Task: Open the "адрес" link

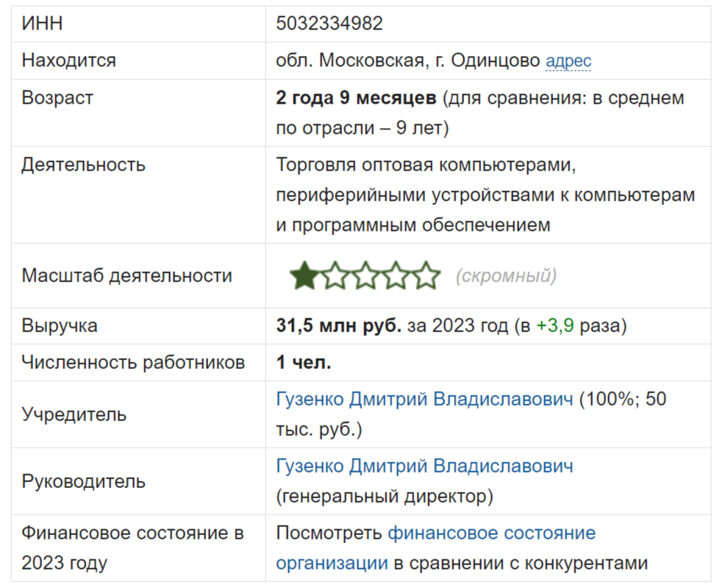Action: point(568,61)
